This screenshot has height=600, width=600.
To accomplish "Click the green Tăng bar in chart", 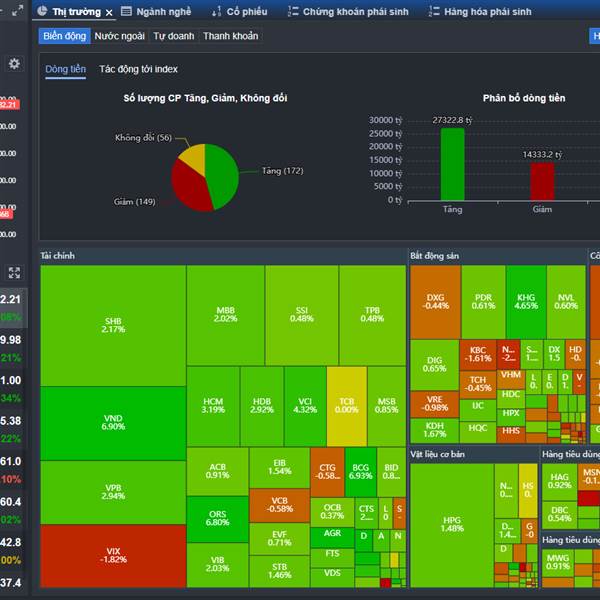I will [x=452, y=164].
